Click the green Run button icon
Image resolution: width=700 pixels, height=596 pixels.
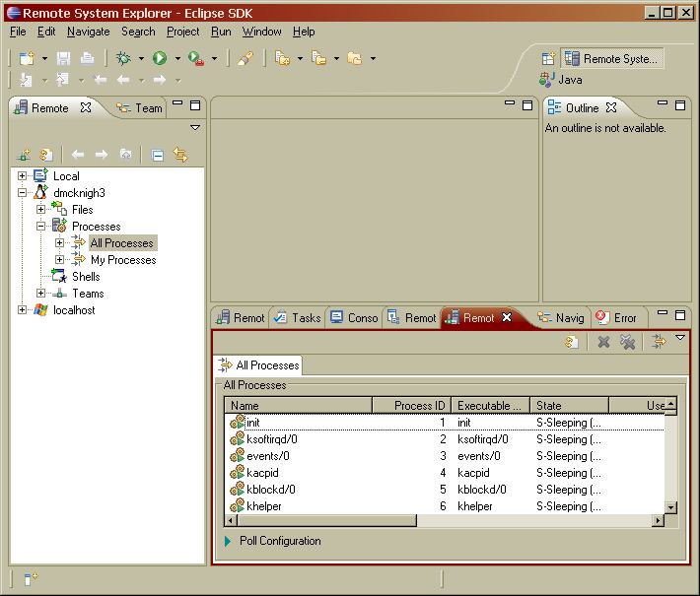[160, 59]
